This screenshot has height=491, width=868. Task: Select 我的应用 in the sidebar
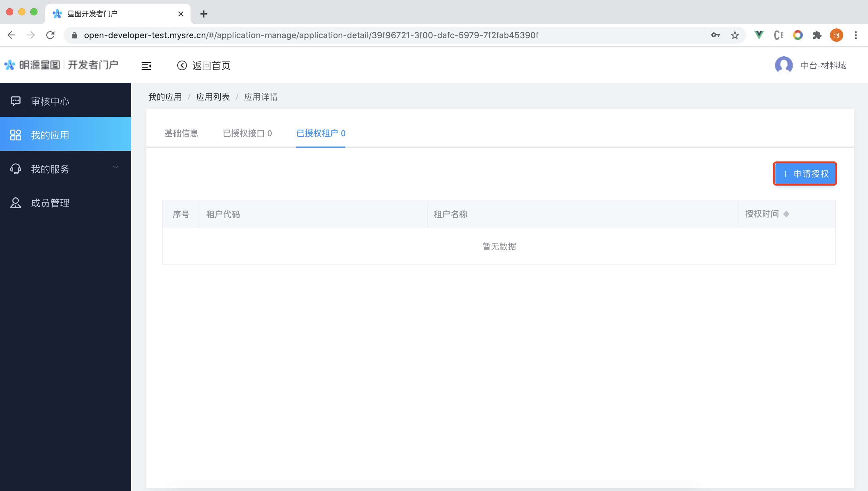click(x=50, y=135)
